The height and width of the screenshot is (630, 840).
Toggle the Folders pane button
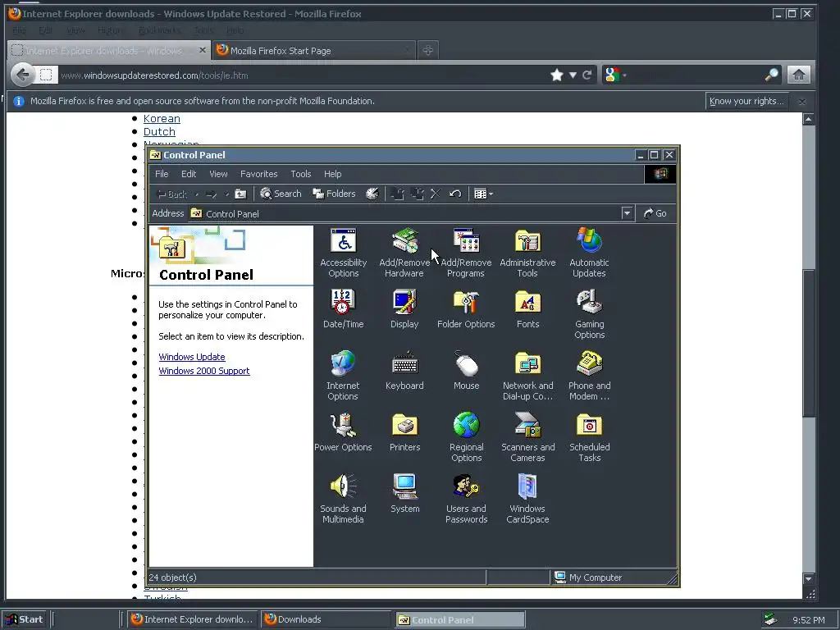point(335,194)
